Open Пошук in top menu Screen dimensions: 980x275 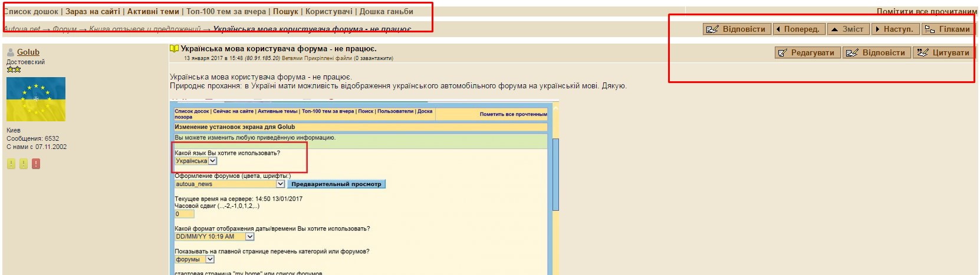(x=285, y=11)
